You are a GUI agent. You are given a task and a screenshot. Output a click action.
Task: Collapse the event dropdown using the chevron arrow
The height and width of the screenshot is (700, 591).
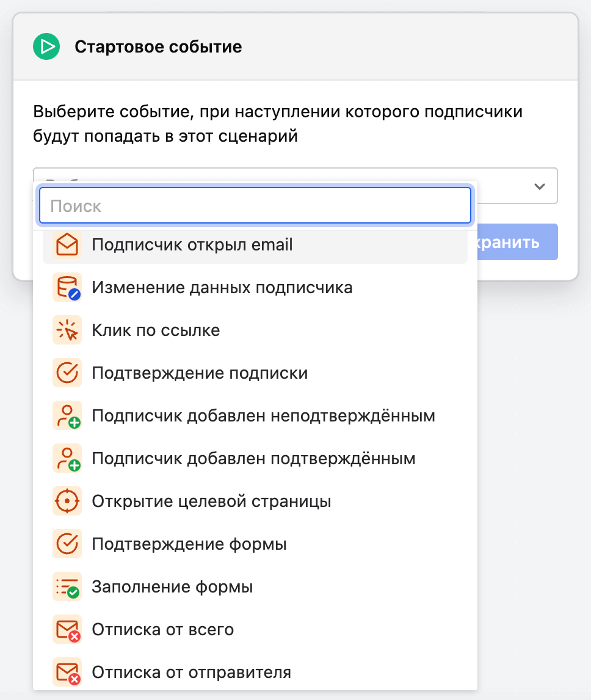tap(539, 186)
